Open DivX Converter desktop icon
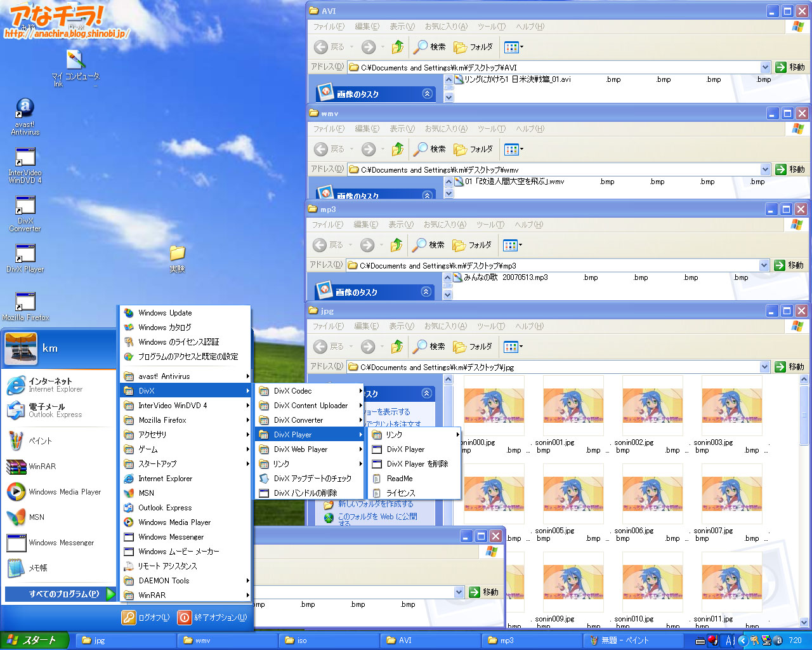 point(25,214)
